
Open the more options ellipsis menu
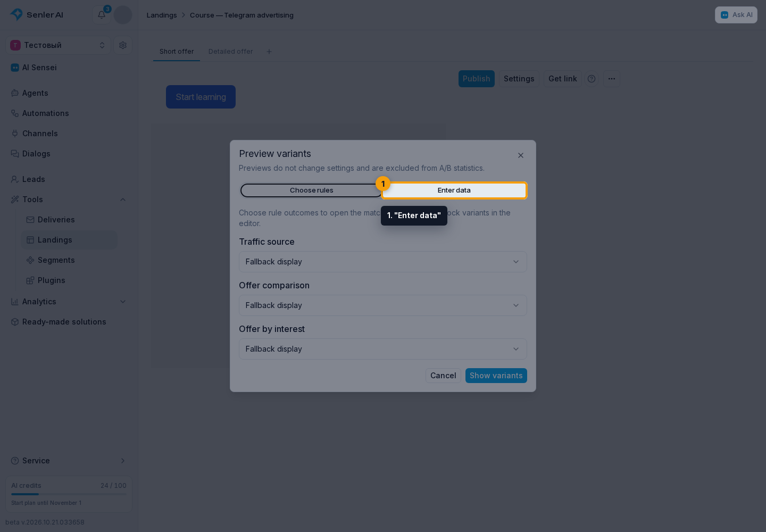[x=612, y=79]
